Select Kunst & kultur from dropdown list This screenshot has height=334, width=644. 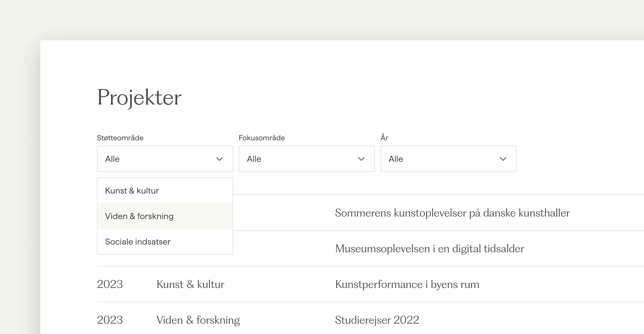click(x=132, y=191)
